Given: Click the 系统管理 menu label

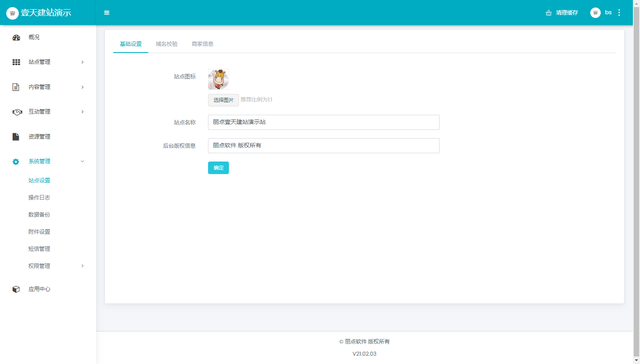Looking at the screenshot, I should point(39,162).
